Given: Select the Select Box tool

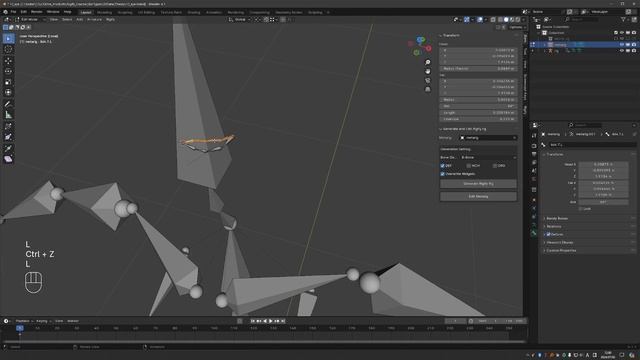Looking at the screenshot, I should (8, 39).
